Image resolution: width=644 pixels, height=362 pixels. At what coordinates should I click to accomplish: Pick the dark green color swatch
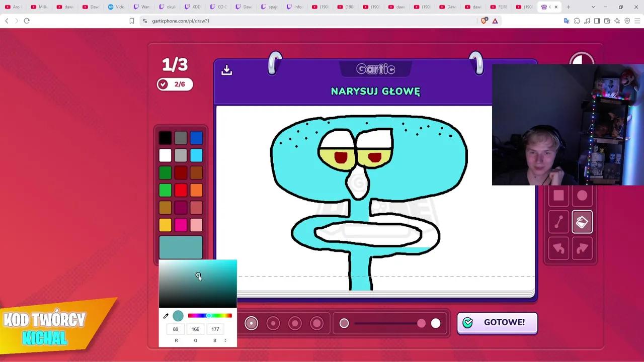pos(165,173)
